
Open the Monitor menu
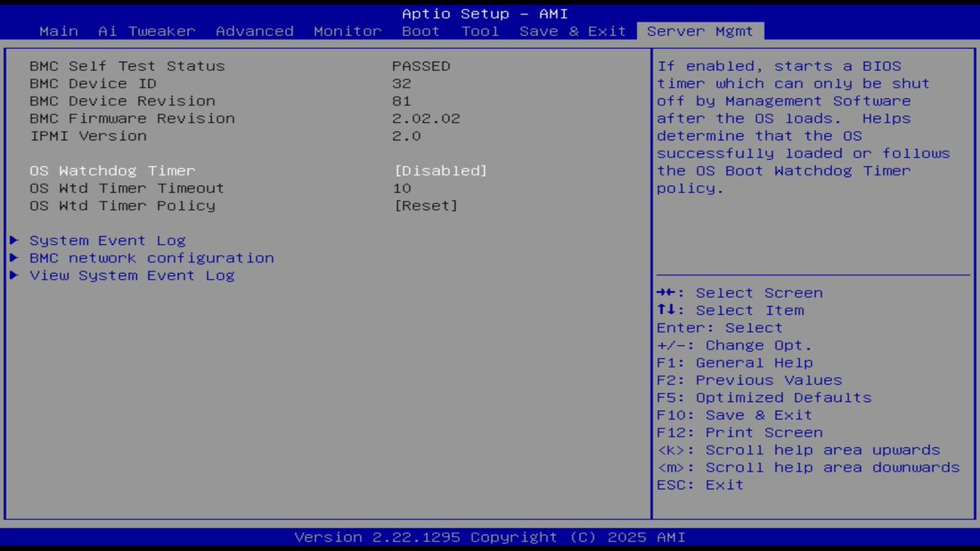[347, 31]
